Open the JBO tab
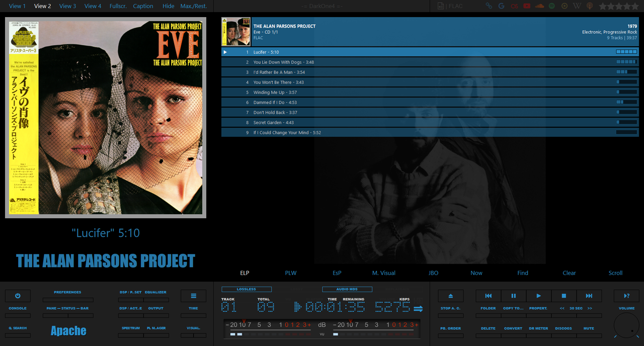The height and width of the screenshot is (346, 644). pyautogui.click(x=433, y=273)
